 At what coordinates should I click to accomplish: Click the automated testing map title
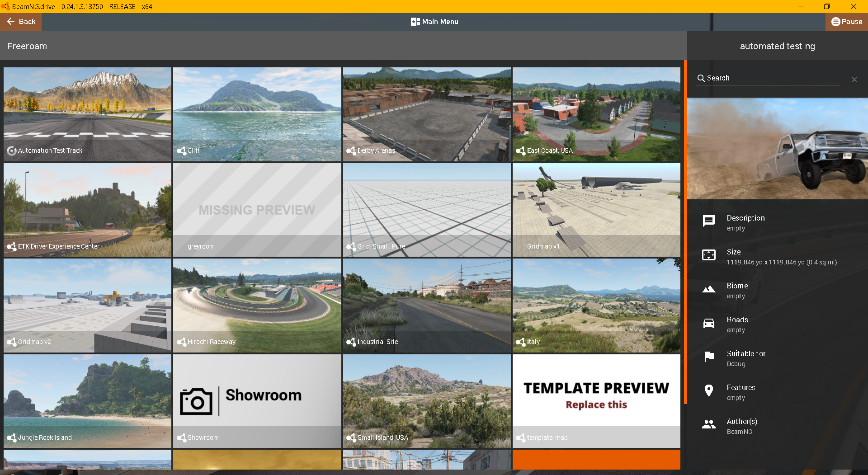click(x=777, y=46)
